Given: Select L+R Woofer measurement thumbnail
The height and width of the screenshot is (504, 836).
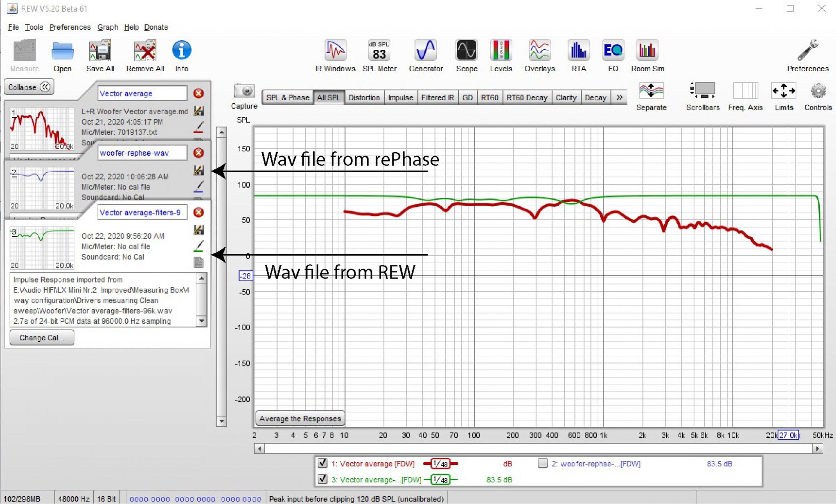Looking at the screenshot, I should 42,129.
